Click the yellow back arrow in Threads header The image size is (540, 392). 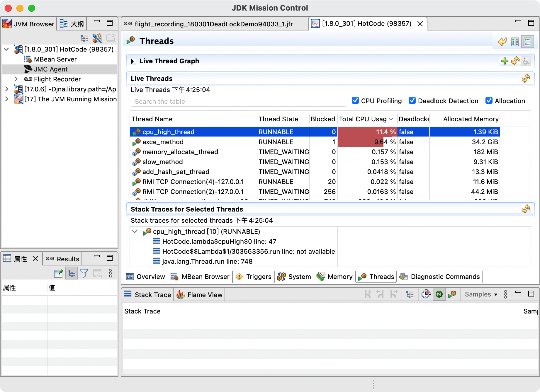(x=502, y=42)
